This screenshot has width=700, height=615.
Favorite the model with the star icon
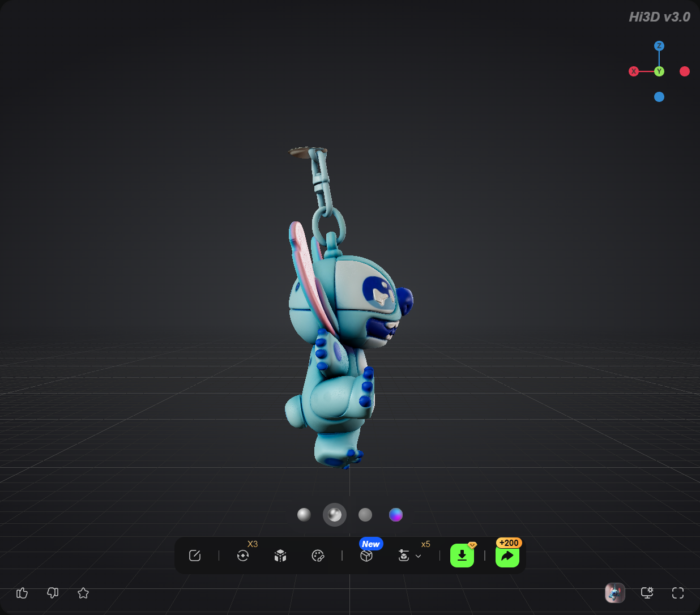(x=83, y=593)
